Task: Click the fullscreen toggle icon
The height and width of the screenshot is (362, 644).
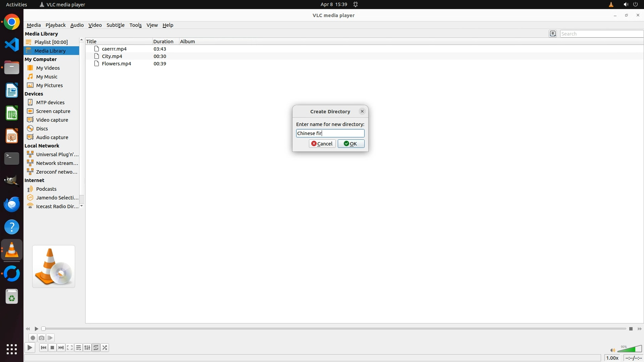Action: (x=70, y=348)
